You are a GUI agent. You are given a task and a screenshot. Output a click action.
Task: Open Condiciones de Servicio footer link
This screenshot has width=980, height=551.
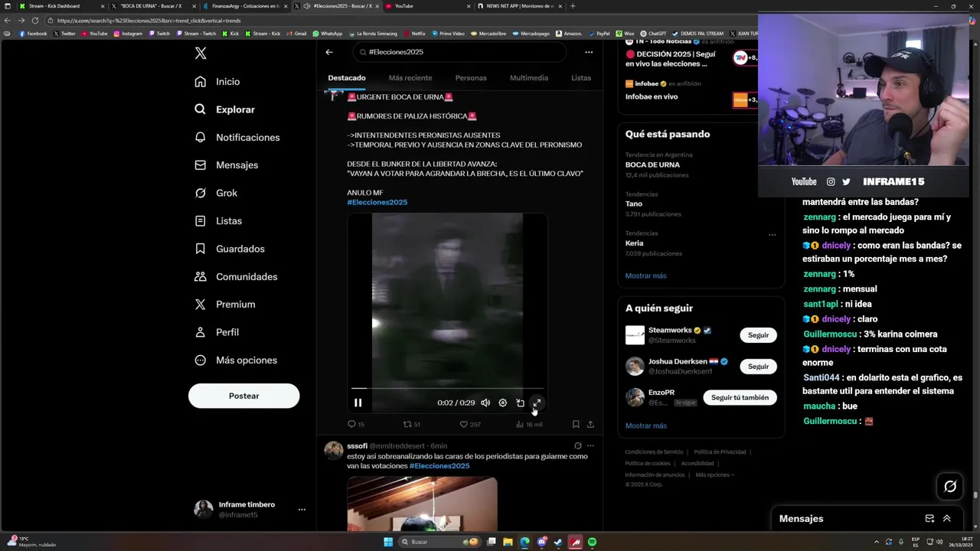[654, 452]
